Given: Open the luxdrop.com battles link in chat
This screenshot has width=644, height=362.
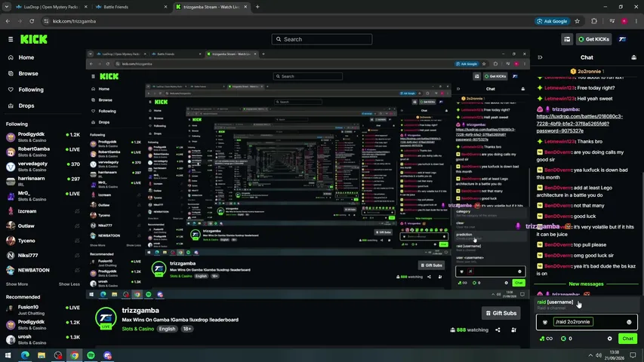Looking at the screenshot, I should pyautogui.click(x=580, y=124).
